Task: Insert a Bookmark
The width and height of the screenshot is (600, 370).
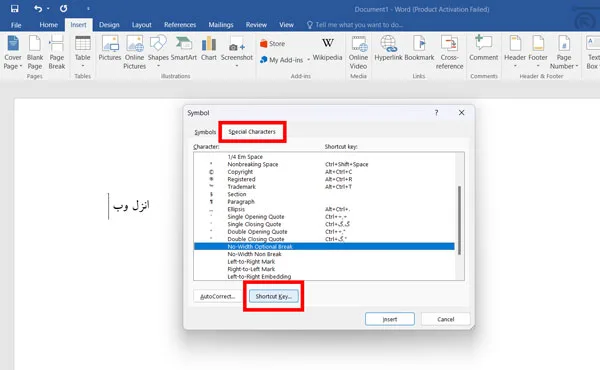Action: (x=419, y=48)
